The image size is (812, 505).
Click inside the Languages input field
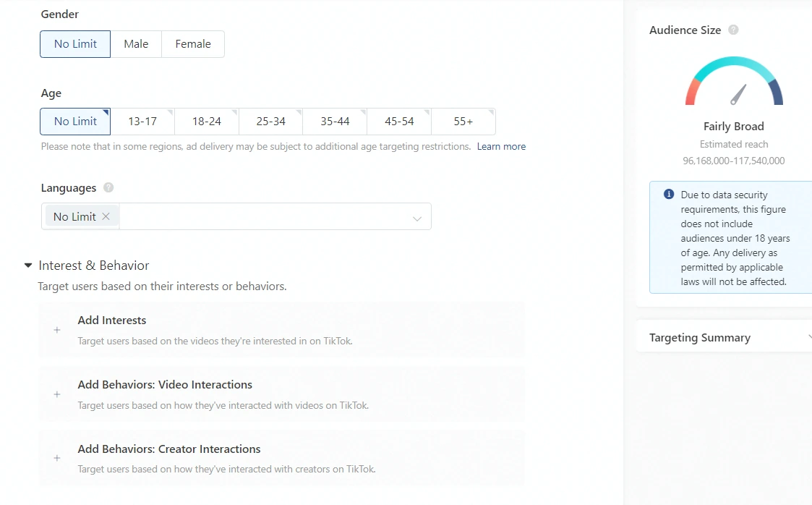pos(260,217)
